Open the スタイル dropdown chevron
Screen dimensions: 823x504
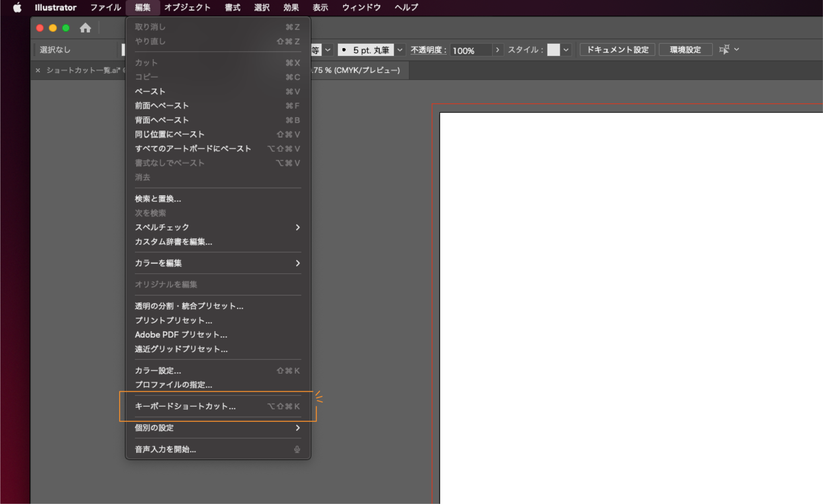click(x=566, y=49)
